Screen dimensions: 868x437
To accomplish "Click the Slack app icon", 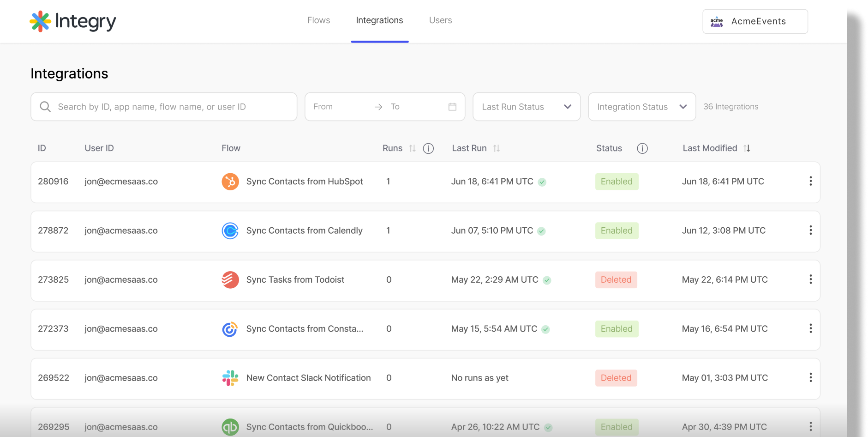I will [x=230, y=378].
